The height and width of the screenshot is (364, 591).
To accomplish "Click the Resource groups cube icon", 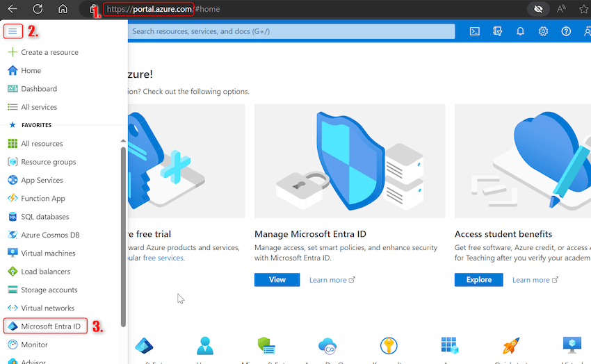I will click(13, 162).
